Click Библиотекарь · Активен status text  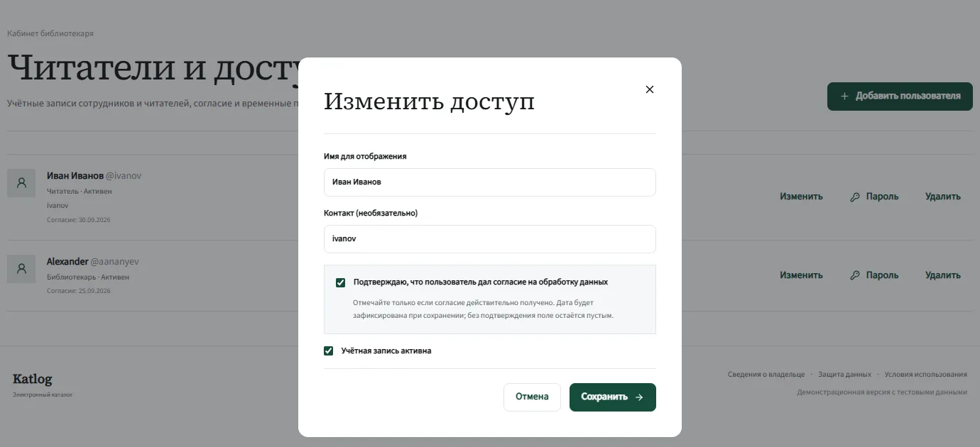pyautogui.click(x=88, y=277)
